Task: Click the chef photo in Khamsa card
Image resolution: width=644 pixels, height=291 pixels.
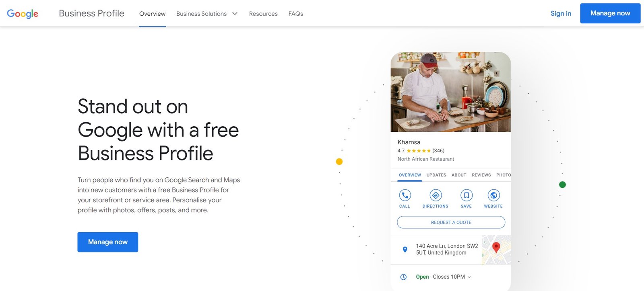Action: (x=450, y=92)
